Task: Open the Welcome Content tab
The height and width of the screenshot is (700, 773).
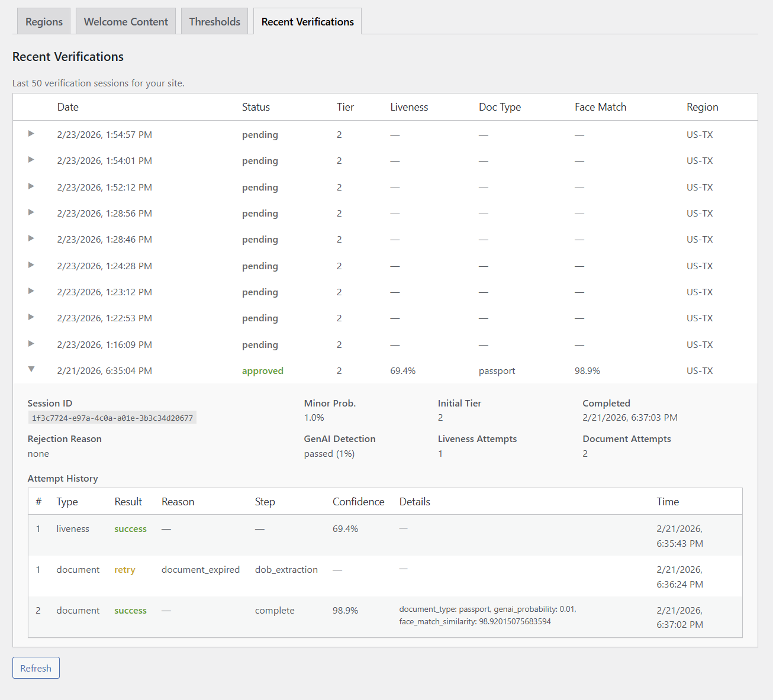Action: 125,21
